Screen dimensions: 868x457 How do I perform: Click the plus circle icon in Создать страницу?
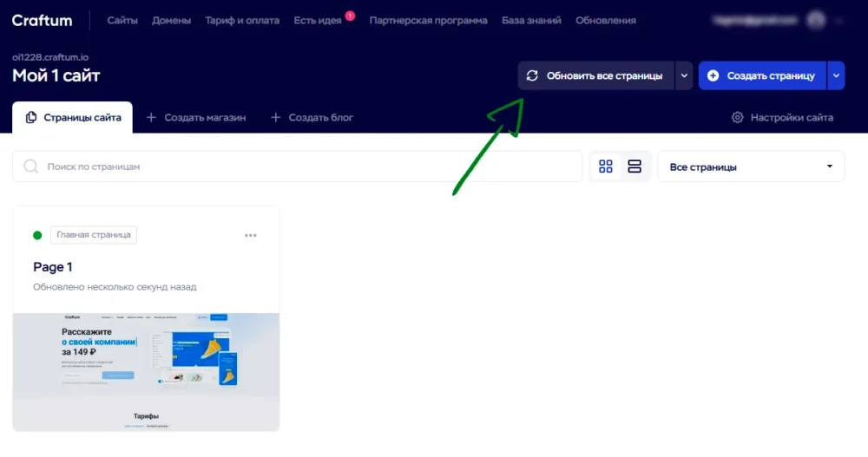coord(713,75)
